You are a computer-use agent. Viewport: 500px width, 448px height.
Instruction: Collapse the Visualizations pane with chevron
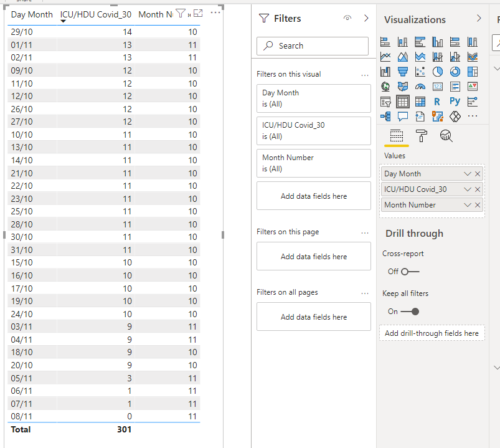(x=479, y=19)
